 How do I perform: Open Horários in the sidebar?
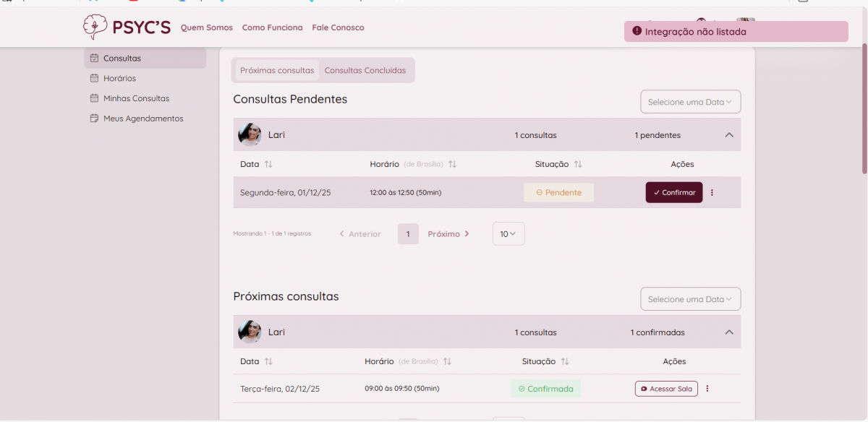(119, 78)
